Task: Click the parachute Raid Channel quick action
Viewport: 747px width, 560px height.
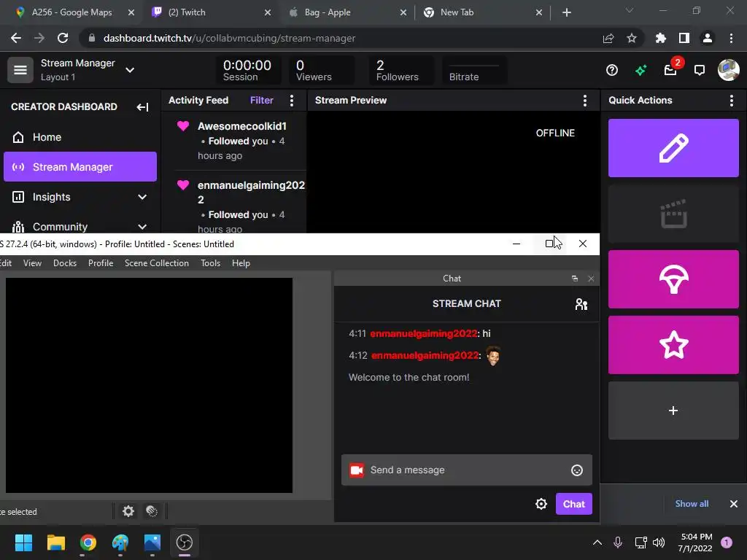Action: pos(673,279)
